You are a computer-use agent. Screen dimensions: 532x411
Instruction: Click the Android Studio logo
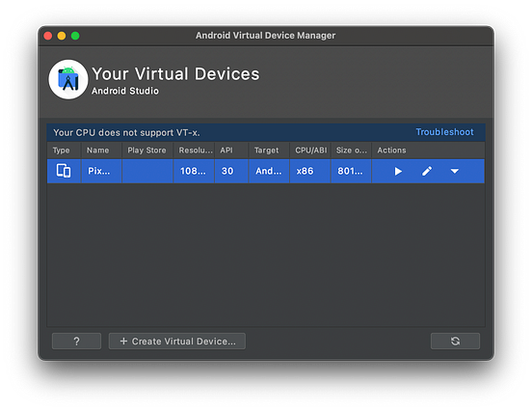[68, 79]
